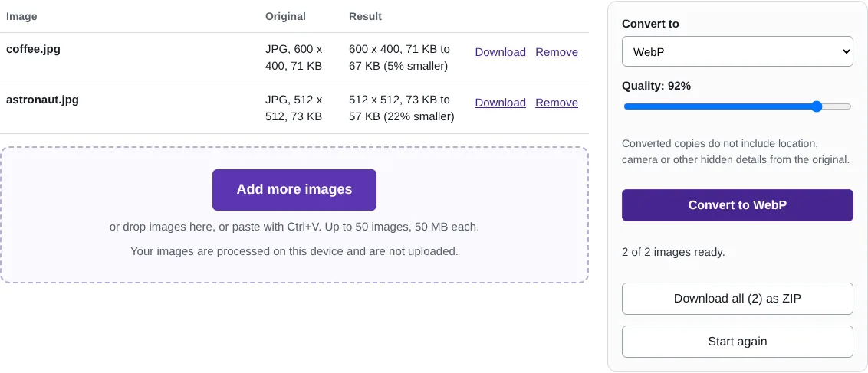Click the 'JPG, 600 x 400, 71 KB' cell
868x373 pixels.
[x=294, y=57]
